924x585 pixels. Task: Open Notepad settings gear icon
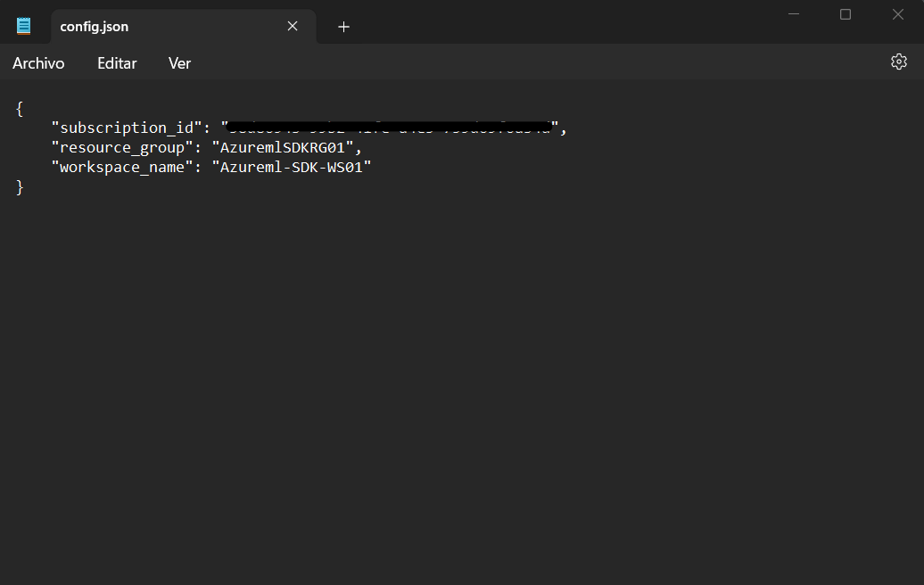[899, 62]
